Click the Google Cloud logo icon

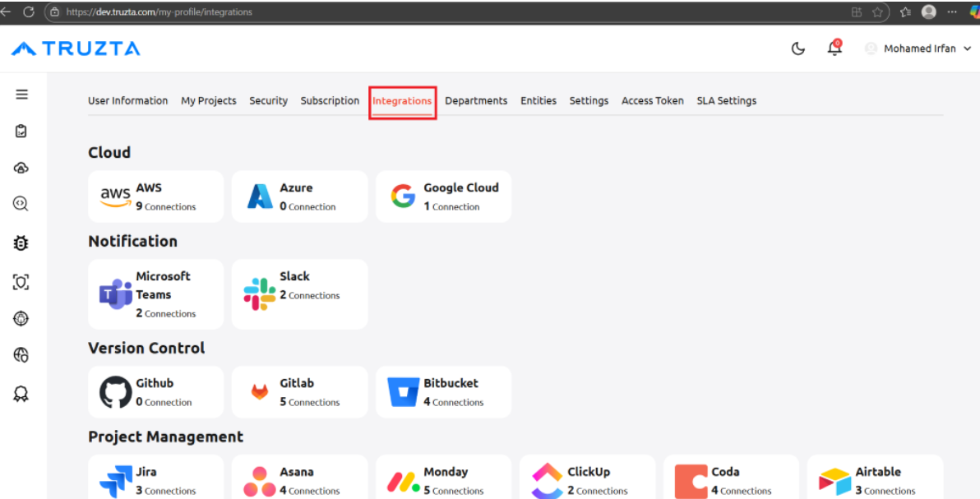click(403, 196)
